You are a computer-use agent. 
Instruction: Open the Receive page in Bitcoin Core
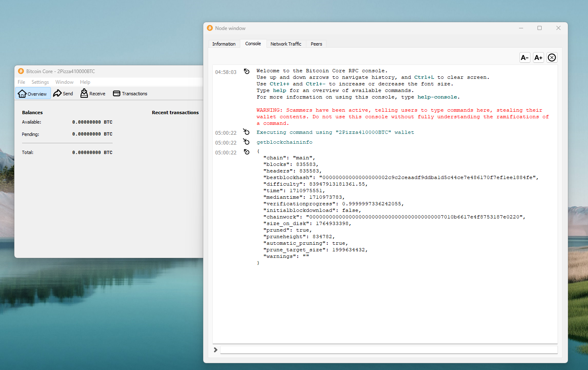point(93,94)
